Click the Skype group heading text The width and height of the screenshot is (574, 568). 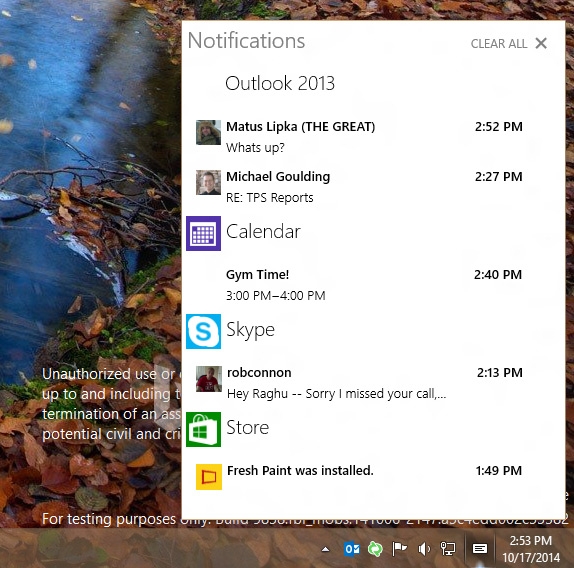250,330
